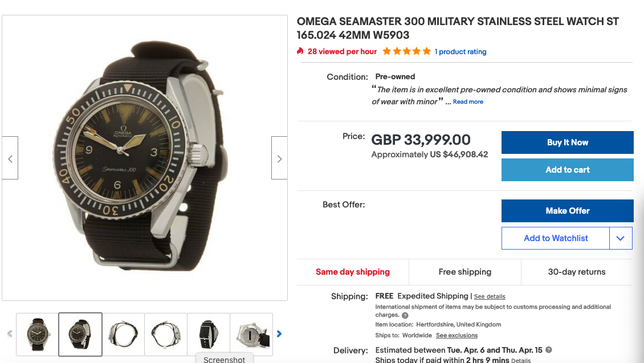Screen dimensions: 644x363
Task: Open the 1 product rating link
Action: 460,52
